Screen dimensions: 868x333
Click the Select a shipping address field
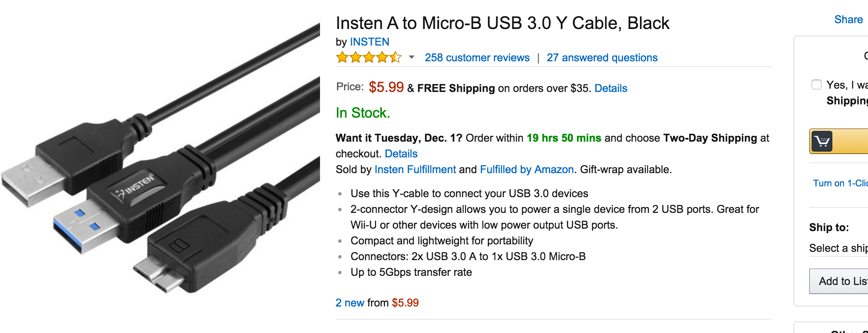[838, 248]
